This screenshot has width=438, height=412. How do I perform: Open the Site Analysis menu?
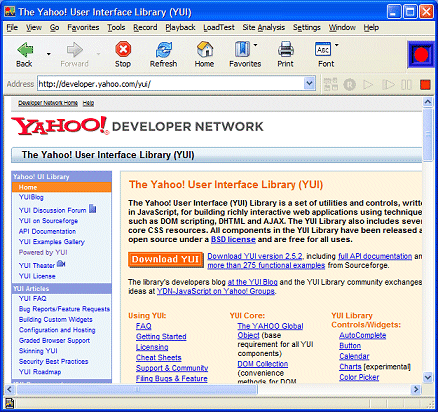264,28
